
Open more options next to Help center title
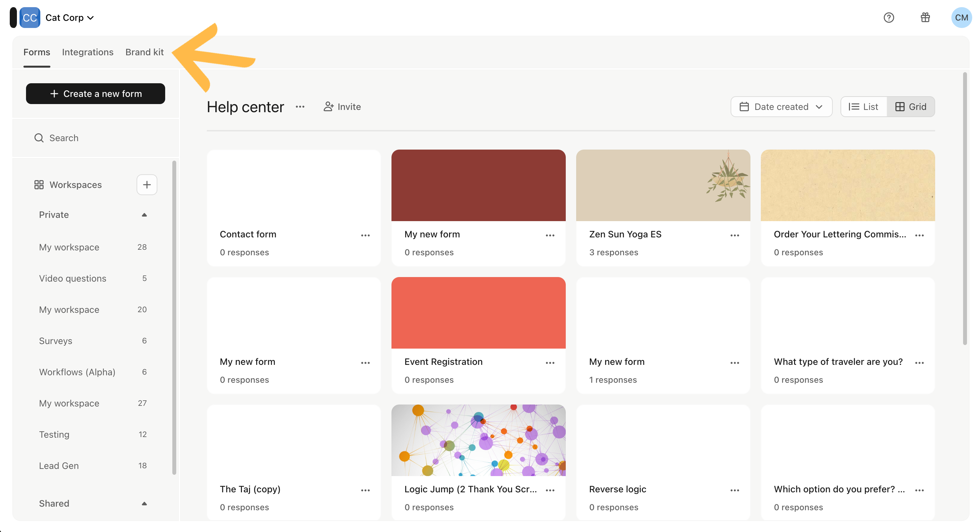(300, 107)
